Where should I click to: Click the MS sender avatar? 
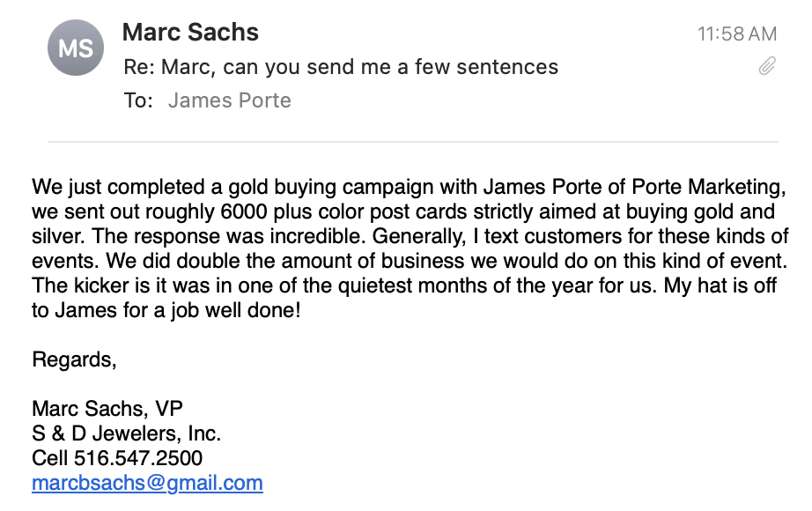pos(76,48)
